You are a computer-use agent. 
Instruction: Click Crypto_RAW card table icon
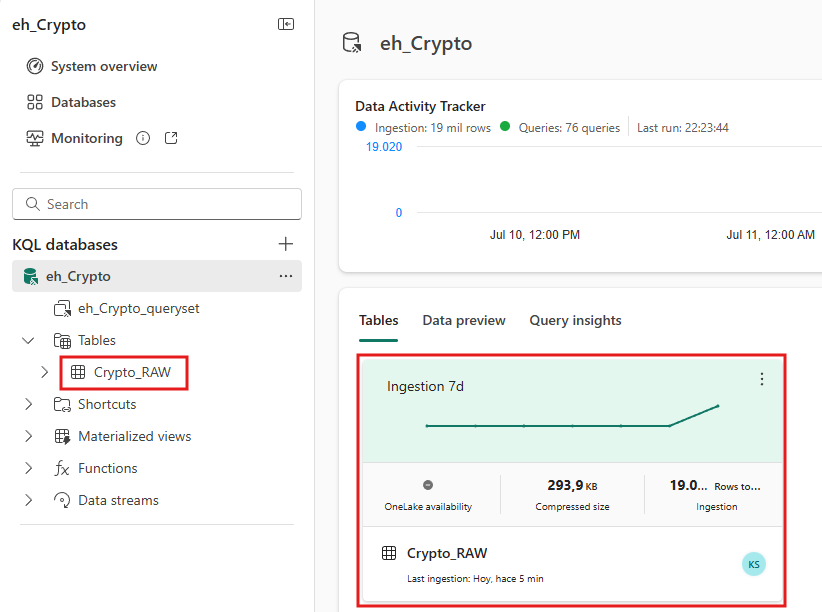pos(389,553)
